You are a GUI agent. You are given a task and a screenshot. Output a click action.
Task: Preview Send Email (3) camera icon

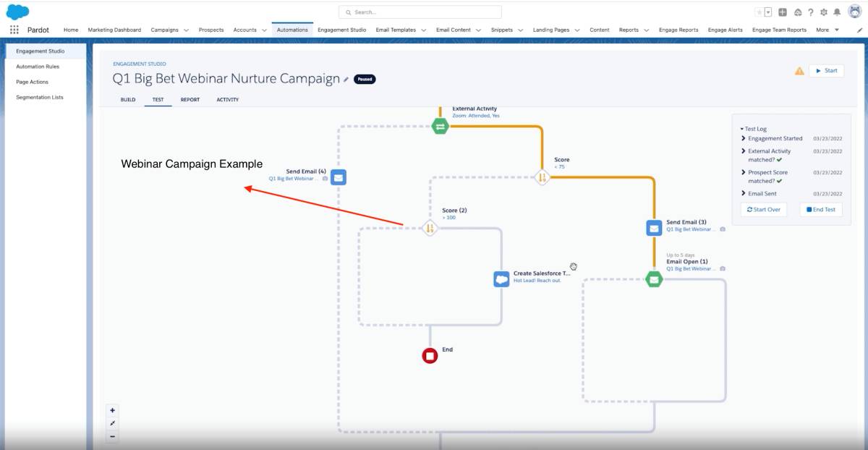[723, 229]
